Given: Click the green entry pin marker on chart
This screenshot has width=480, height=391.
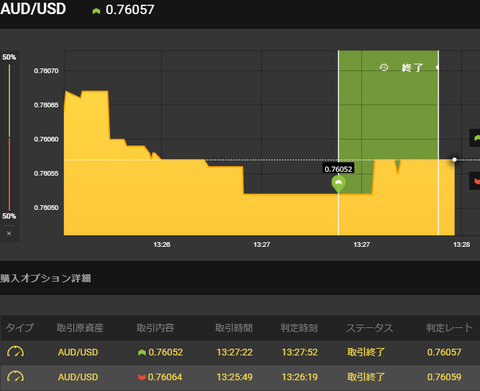Looking at the screenshot, I should 339,184.
